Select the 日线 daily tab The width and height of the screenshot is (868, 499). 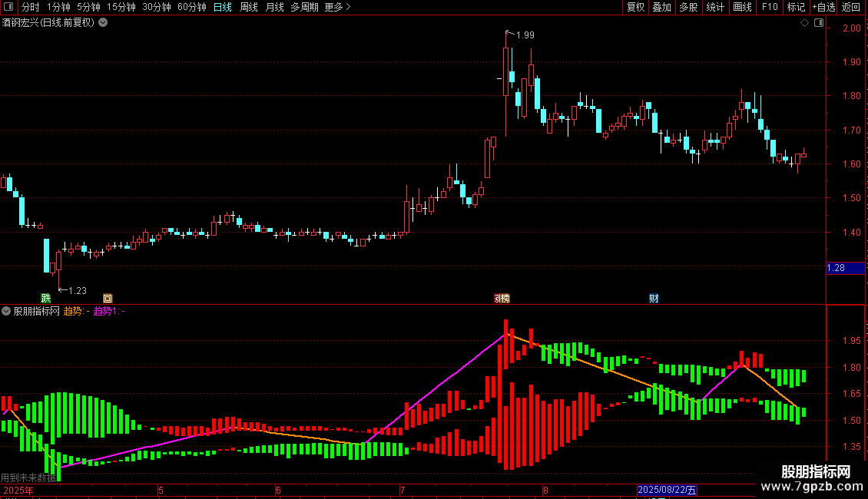[223, 7]
